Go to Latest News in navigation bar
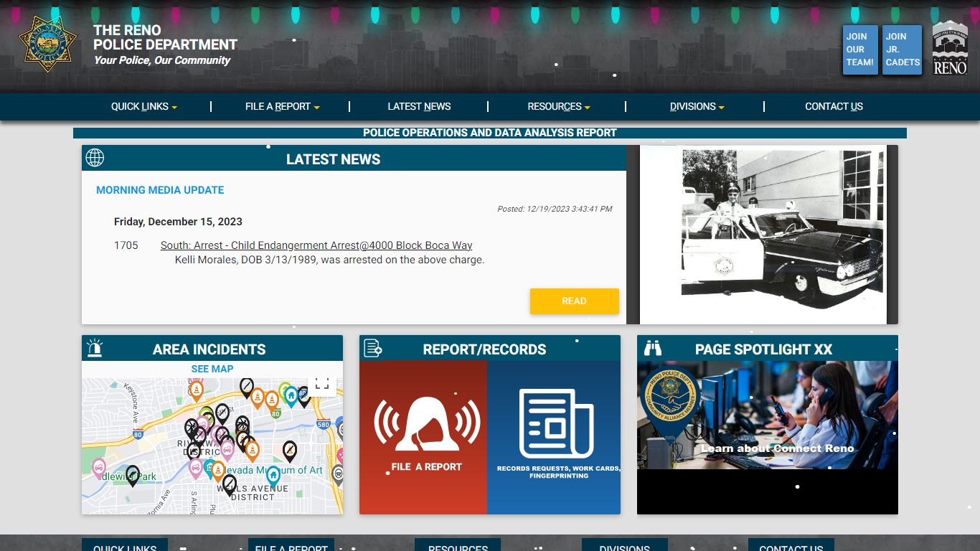This screenshot has height=551, width=980. (x=419, y=106)
